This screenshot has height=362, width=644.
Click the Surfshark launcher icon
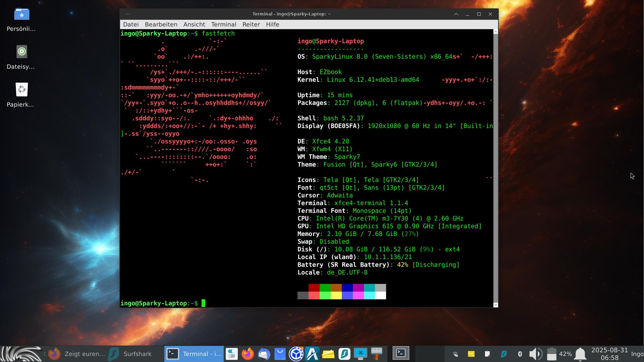pyautogui.click(x=344, y=354)
